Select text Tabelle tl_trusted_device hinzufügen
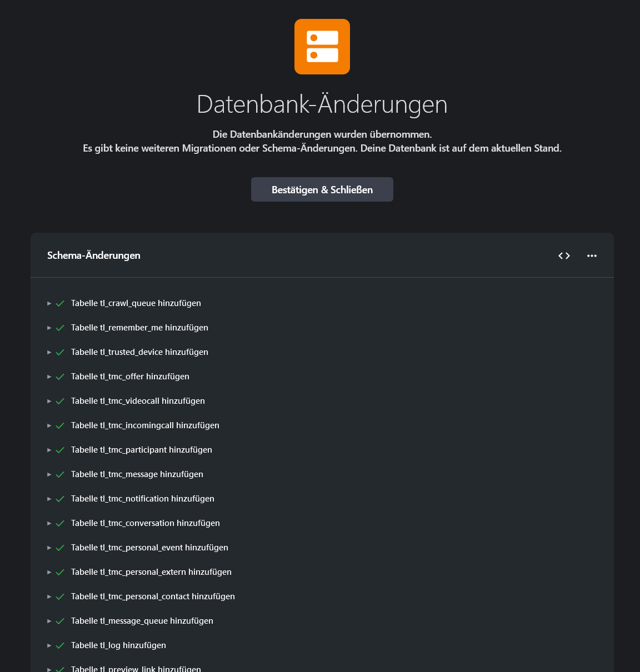This screenshot has height=672, width=640. coord(139,352)
